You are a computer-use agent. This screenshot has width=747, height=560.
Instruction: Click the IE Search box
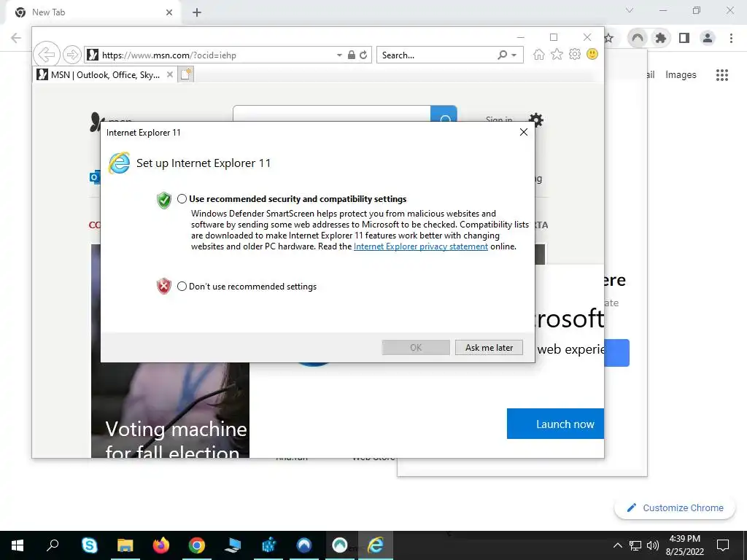point(436,55)
